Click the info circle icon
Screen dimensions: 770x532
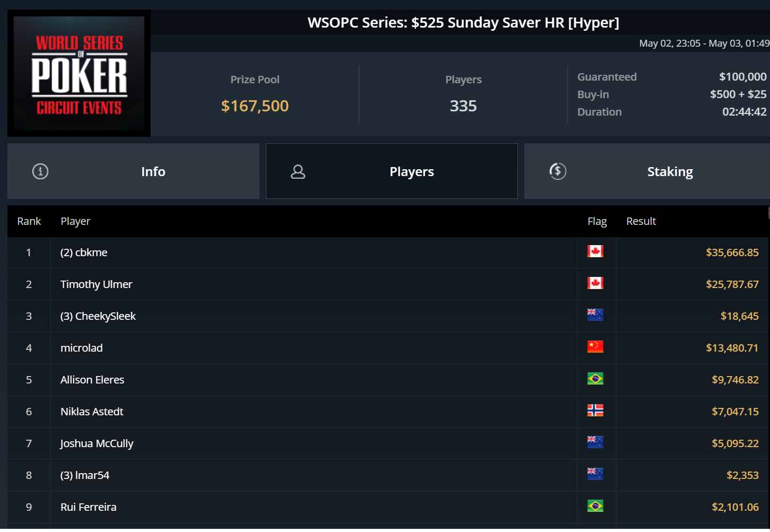click(40, 171)
